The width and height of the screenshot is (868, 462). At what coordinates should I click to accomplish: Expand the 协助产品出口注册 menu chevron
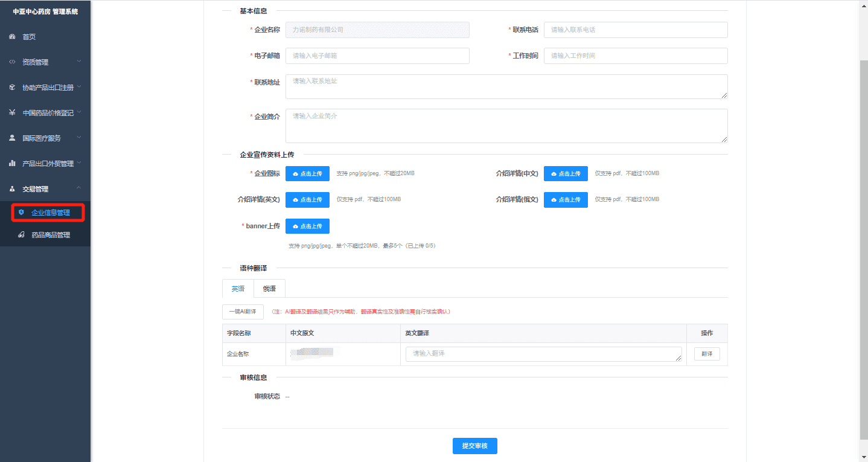(79, 87)
